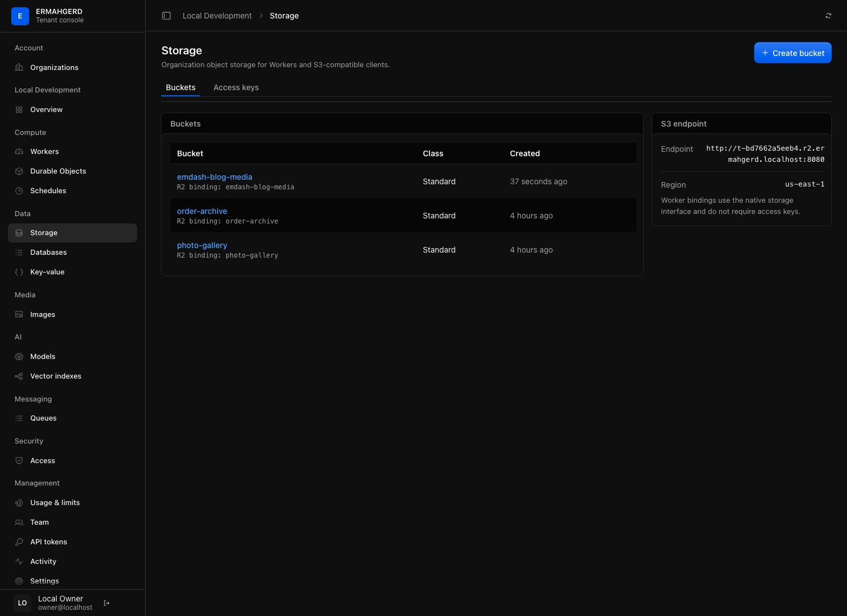Click the refresh icon in top bar

(x=829, y=16)
